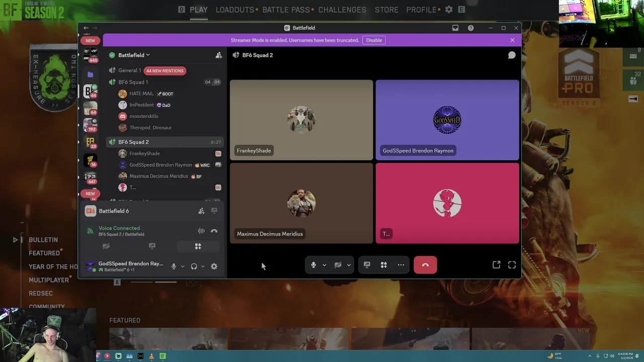
Task: Open Discord inbox icon in title bar
Action: pos(455,28)
